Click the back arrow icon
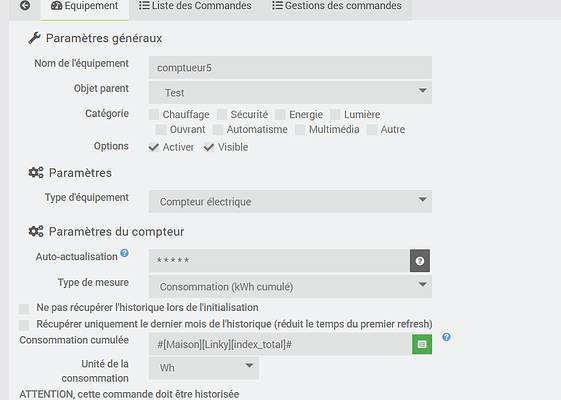The image size is (561, 400). click(x=25, y=5)
